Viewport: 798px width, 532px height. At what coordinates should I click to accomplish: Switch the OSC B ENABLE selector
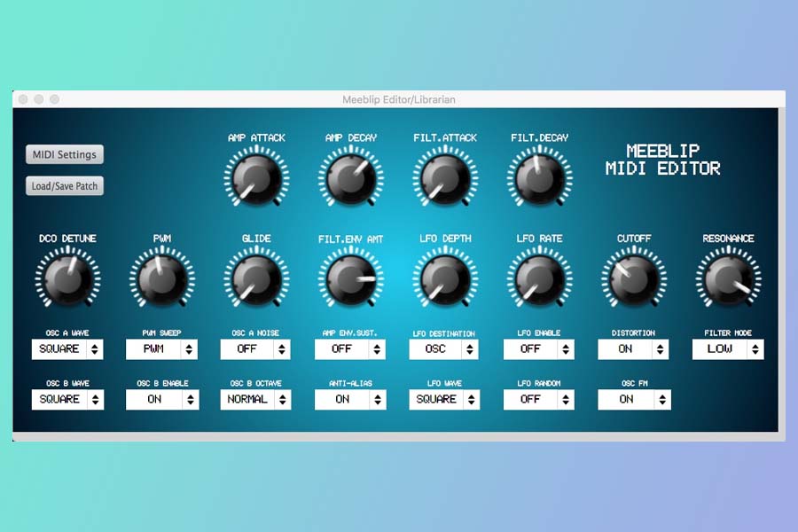pos(161,400)
